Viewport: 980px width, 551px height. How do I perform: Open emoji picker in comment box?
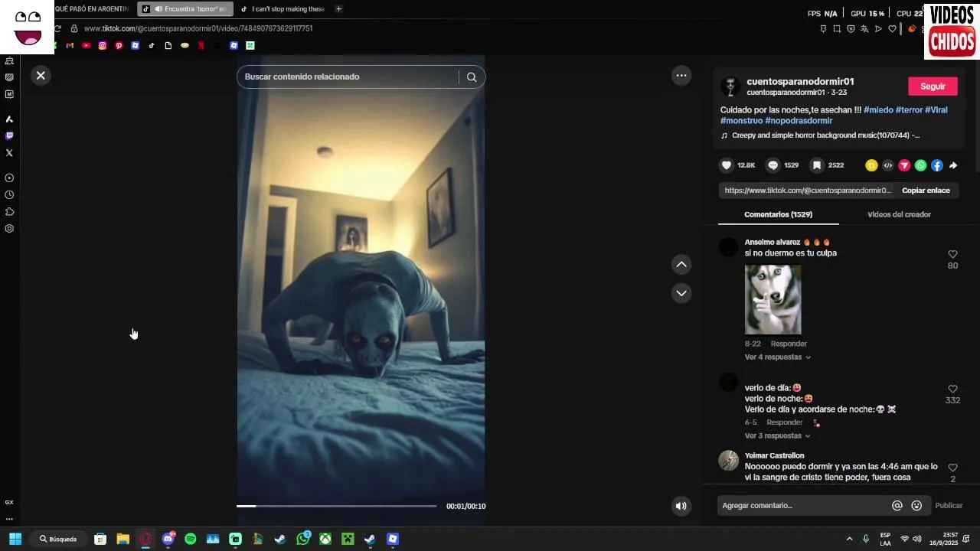916,506
